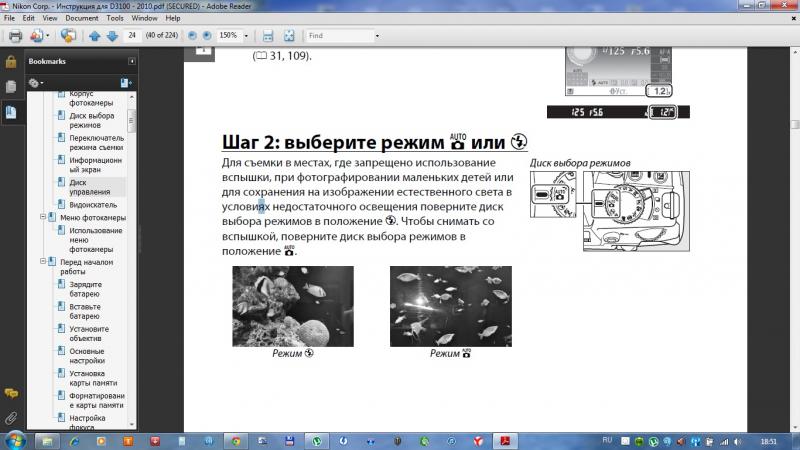Select Установите объектив bookmark

click(x=89, y=333)
